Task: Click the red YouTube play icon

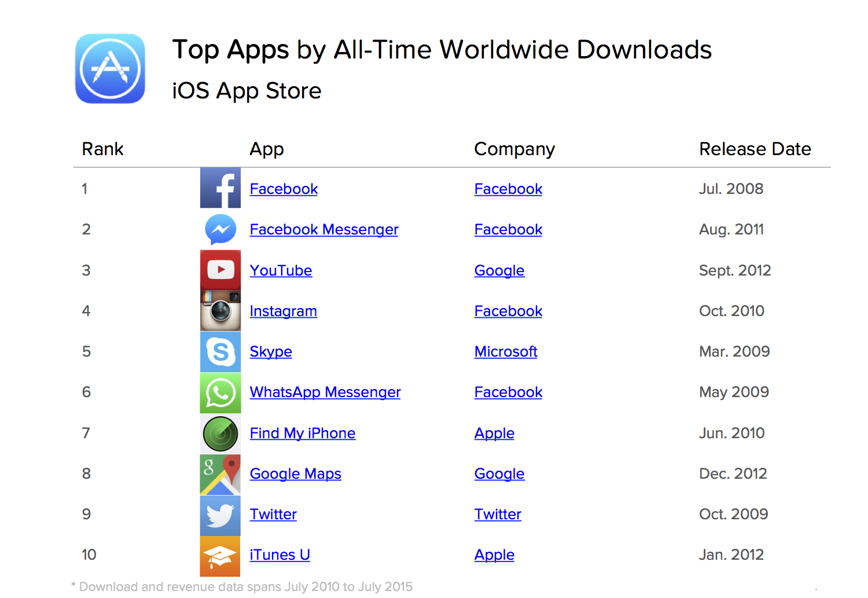Action: [220, 270]
